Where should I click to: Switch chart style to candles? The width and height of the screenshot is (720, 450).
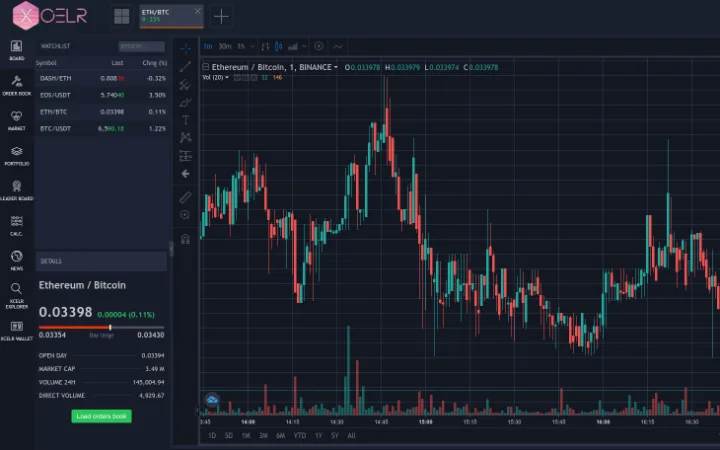[278, 46]
